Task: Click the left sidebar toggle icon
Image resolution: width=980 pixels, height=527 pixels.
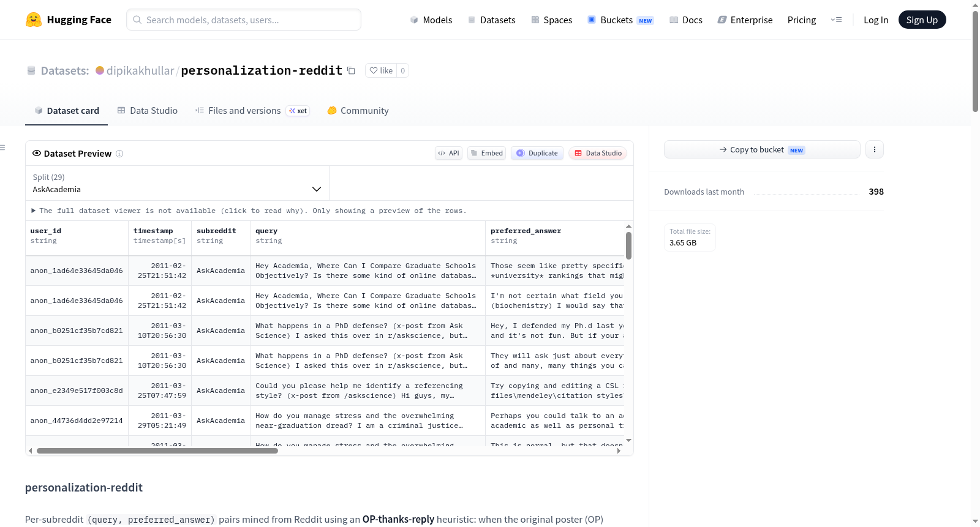Action: (x=2, y=148)
